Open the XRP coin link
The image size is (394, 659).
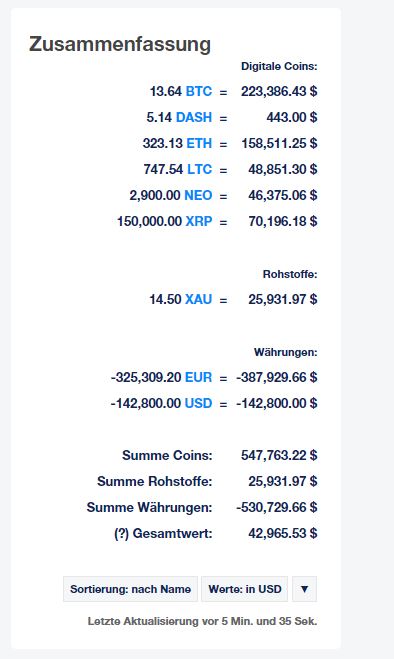pos(199,221)
